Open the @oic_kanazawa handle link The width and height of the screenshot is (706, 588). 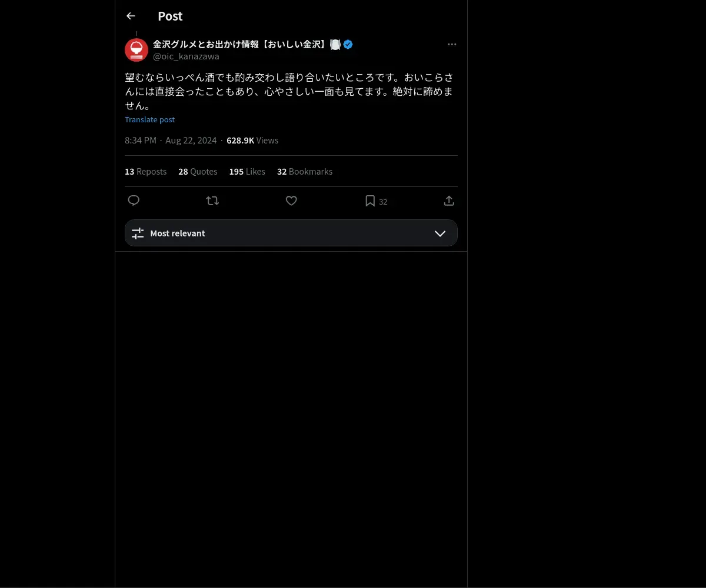pyautogui.click(x=186, y=56)
